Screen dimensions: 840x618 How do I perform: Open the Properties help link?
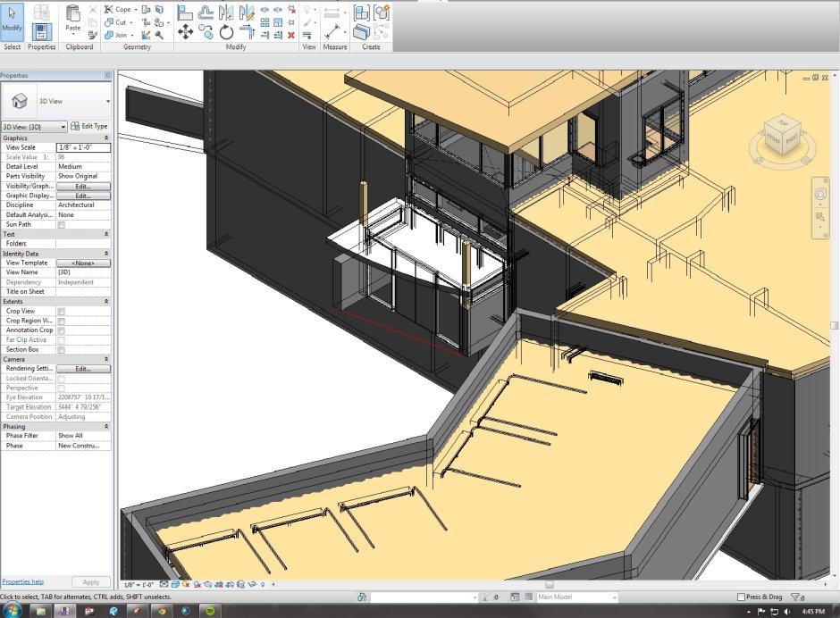click(22, 581)
